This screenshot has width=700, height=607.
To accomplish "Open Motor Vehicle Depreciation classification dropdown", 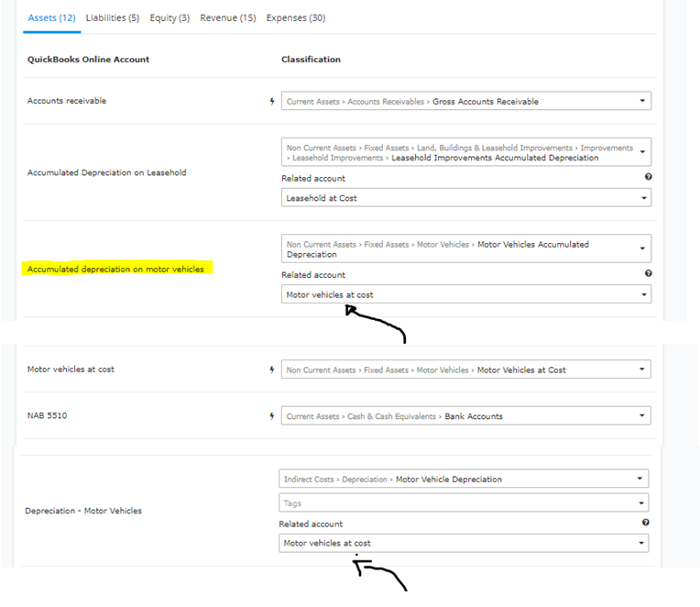I will (464, 479).
